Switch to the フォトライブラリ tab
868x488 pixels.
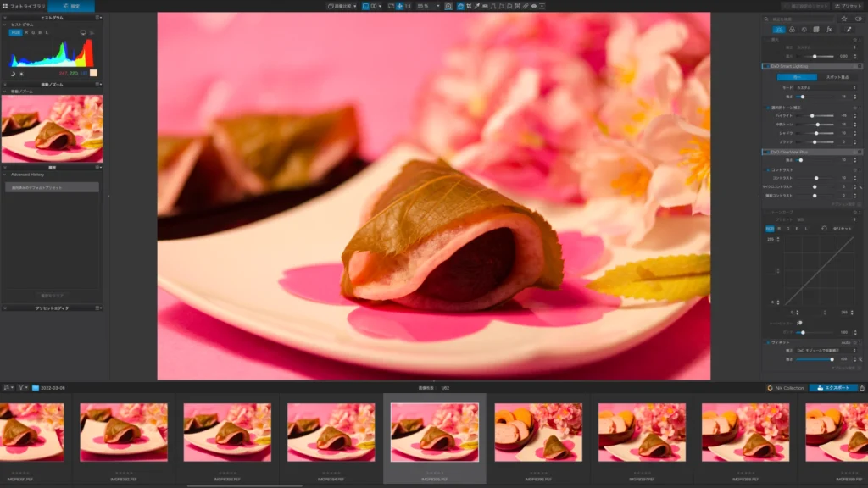tap(23, 6)
